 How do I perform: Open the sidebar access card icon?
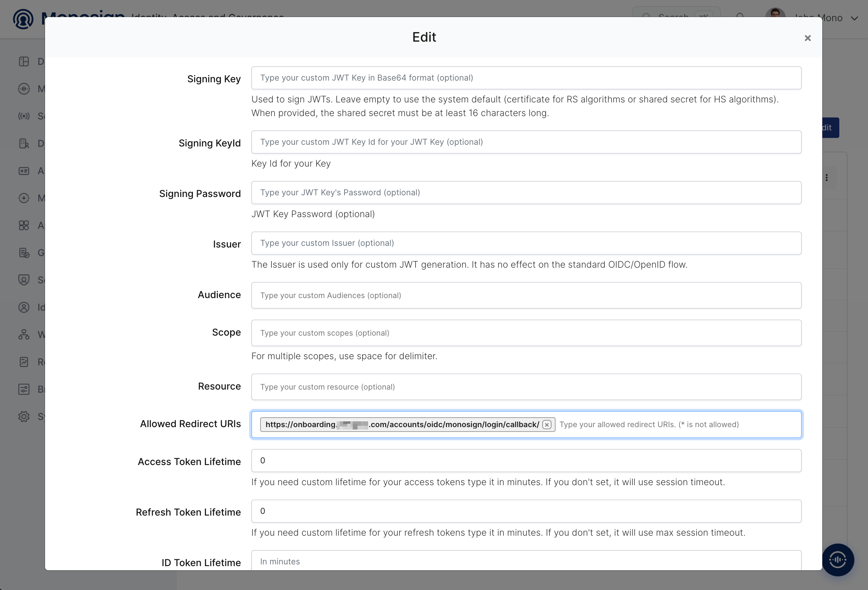pyautogui.click(x=24, y=171)
